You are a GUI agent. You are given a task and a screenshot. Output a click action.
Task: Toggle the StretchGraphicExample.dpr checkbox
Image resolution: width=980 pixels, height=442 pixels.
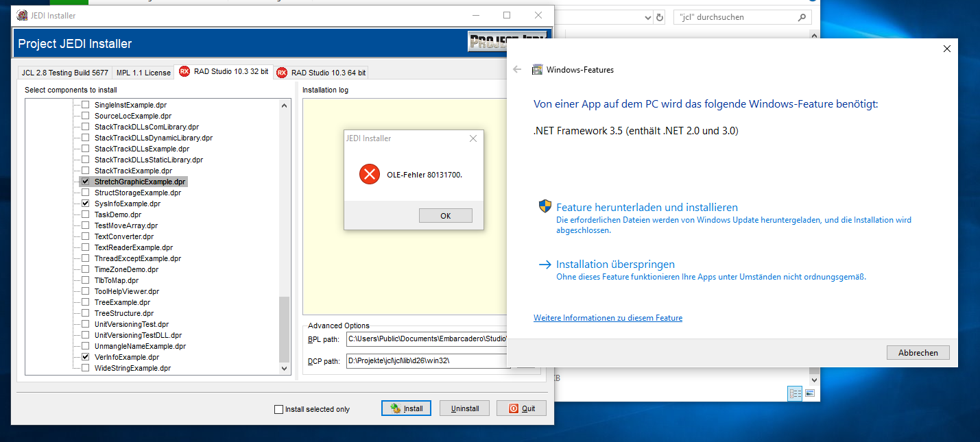86,182
